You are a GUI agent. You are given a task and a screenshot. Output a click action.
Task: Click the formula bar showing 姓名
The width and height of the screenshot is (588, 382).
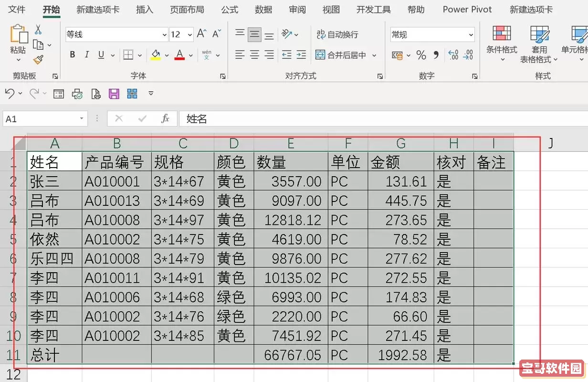[x=383, y=118]
